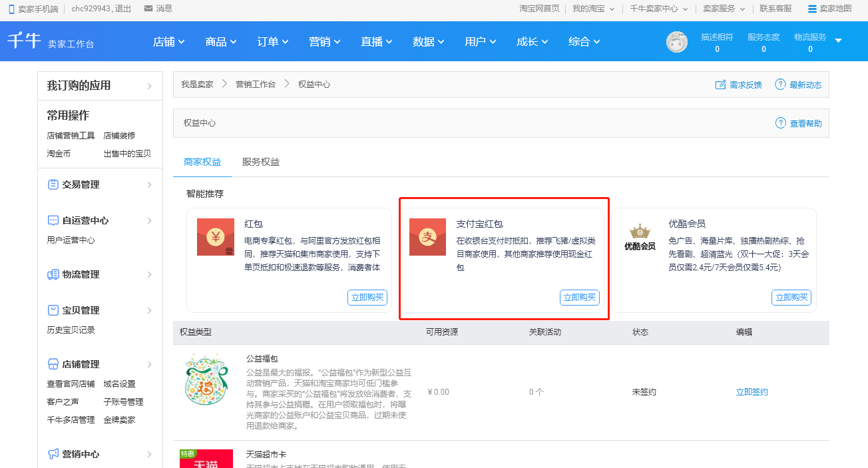This screenshot has width=868, height=468.
Task: Open the 商品 dropdown menu
Action: point(221,41)
